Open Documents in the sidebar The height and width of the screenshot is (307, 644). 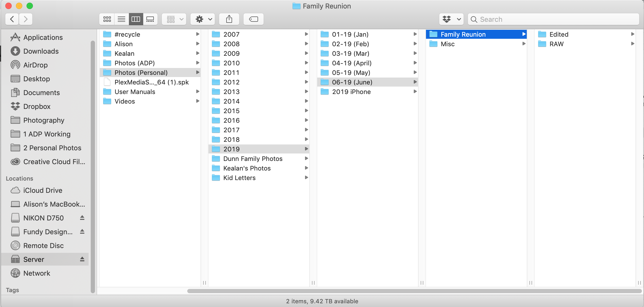point(45,93)
